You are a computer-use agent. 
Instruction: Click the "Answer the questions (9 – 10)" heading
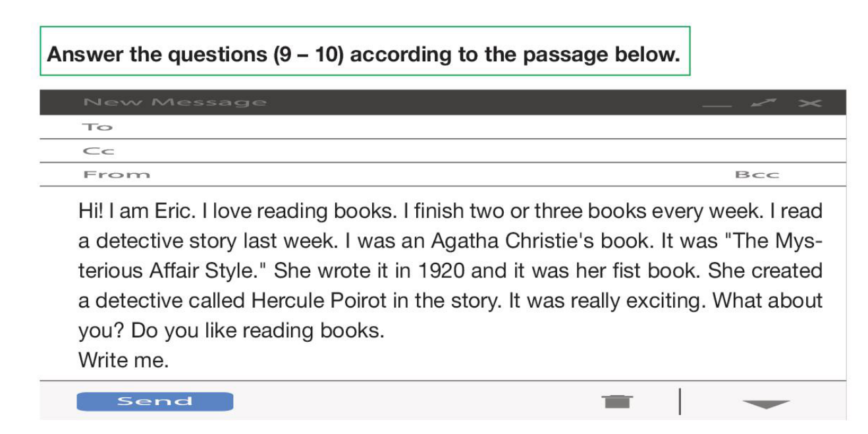click(x=363, y=54)
